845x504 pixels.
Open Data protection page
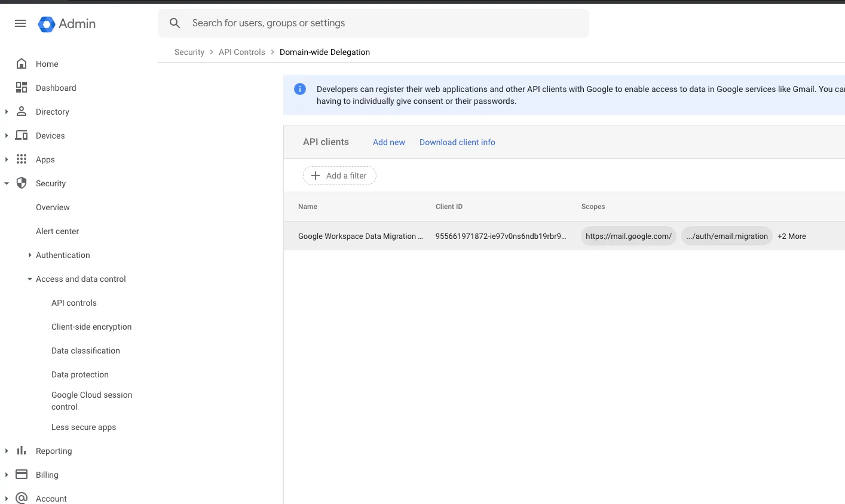80,374
